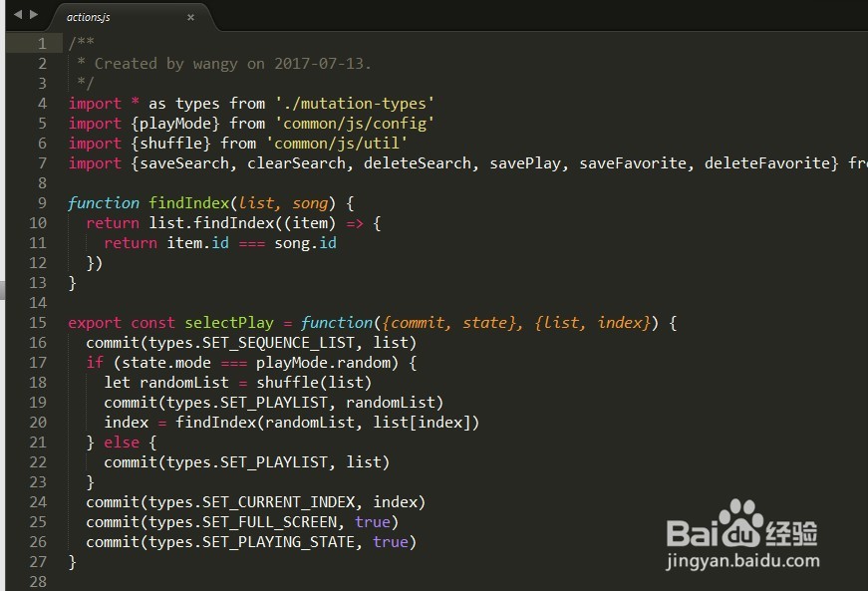Close the actions.js tab
The height and width of the screenshot is (591, 868).
[190, 18]
